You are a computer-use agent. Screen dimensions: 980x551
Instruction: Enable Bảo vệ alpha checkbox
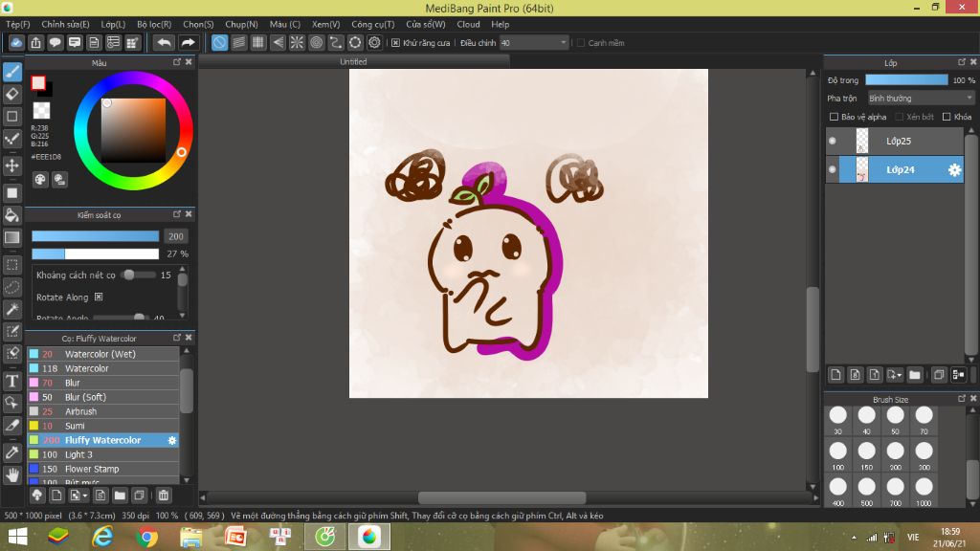[834, 117]
